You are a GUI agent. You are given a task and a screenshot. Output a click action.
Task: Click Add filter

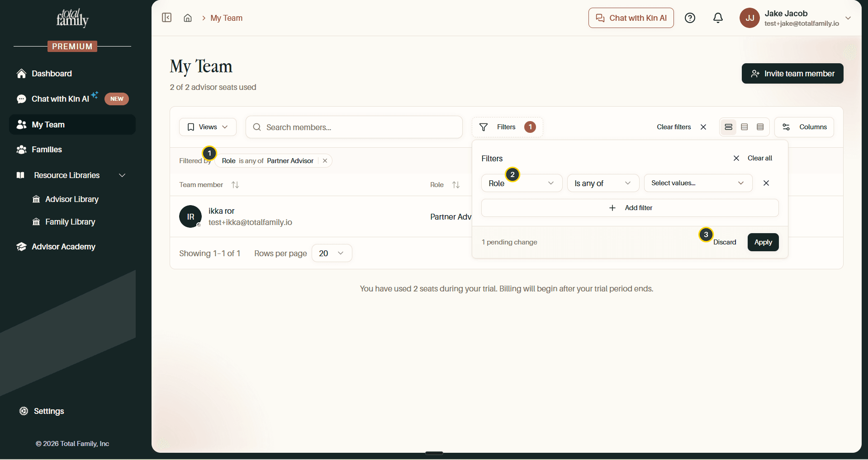(x=630, y=208)
